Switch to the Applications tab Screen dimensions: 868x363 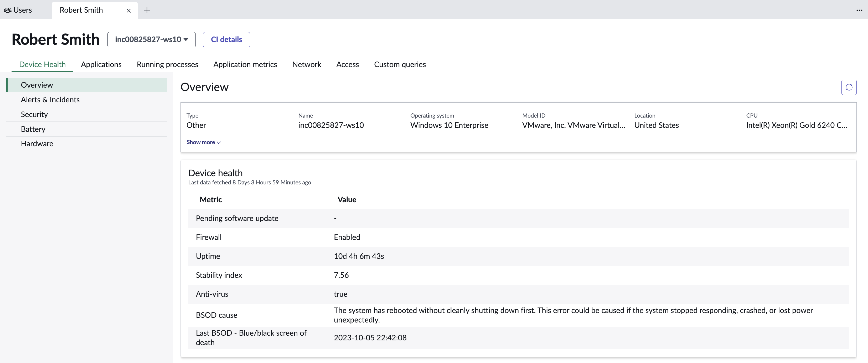[x=101, y=64]
